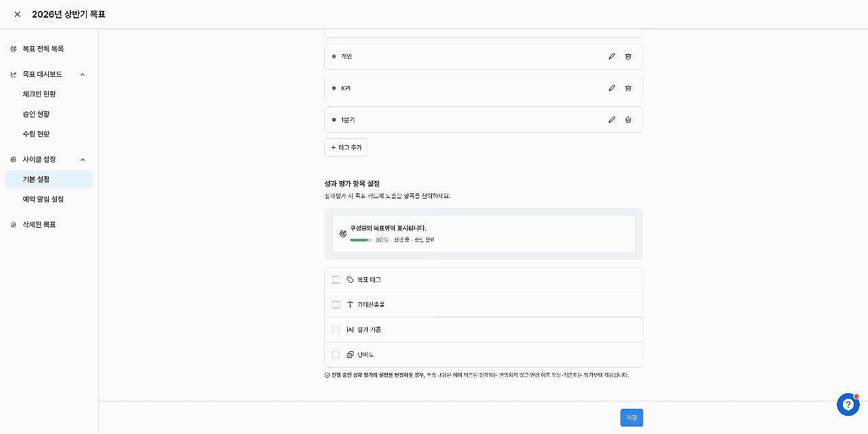Click the tag icon beside 목표 태그
Viewport: 868px width, 434px height.
point(350,280)
